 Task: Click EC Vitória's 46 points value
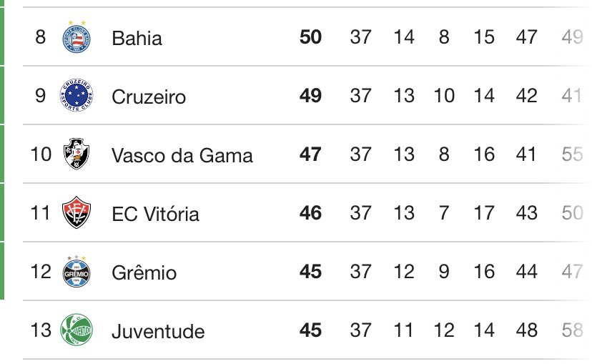310,213
